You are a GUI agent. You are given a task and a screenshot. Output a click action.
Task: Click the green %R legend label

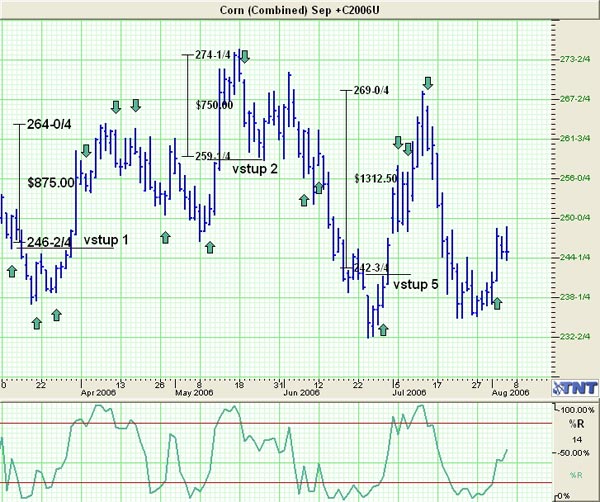click(576, 475)
